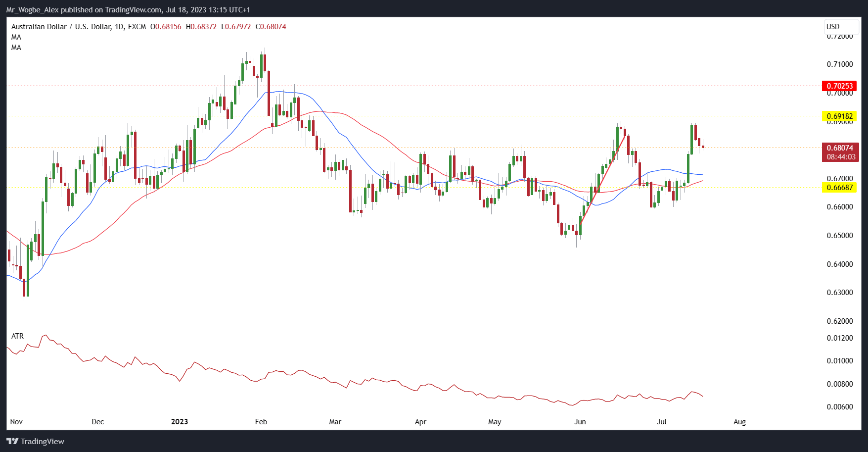Click the current price label 0.68074
The width and height of the screenshot is (868, 452).
[x=840, y=148]
